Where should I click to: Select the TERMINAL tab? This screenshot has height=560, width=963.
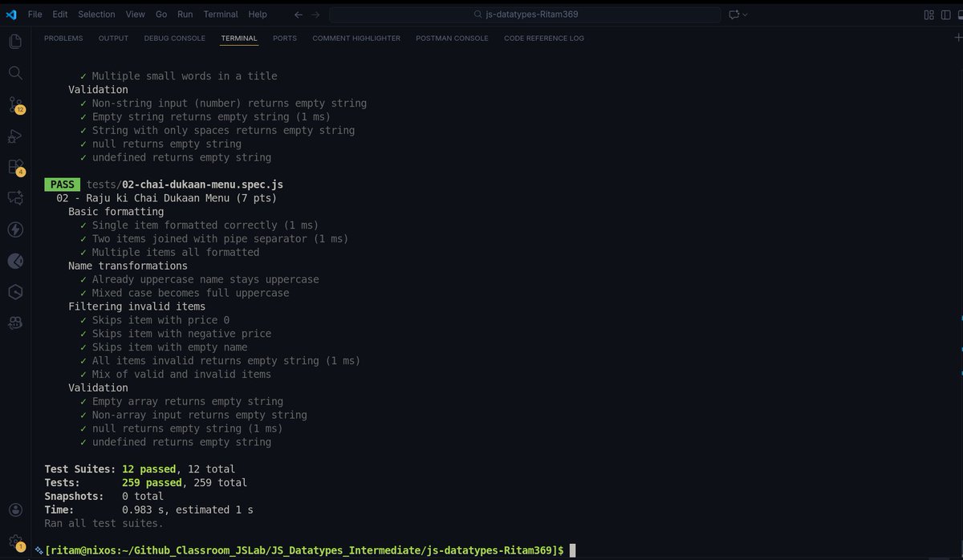(239, 38)
